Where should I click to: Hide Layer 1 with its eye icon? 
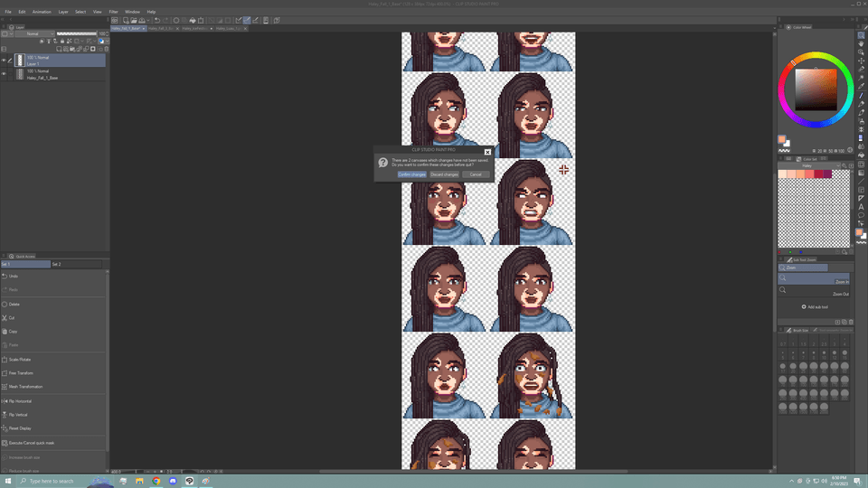click(4, 61)
